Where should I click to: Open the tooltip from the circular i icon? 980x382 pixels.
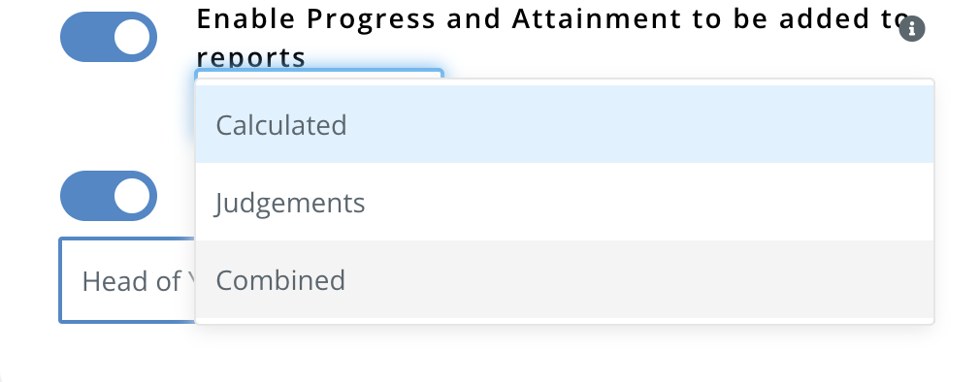[x=911, y=29]
